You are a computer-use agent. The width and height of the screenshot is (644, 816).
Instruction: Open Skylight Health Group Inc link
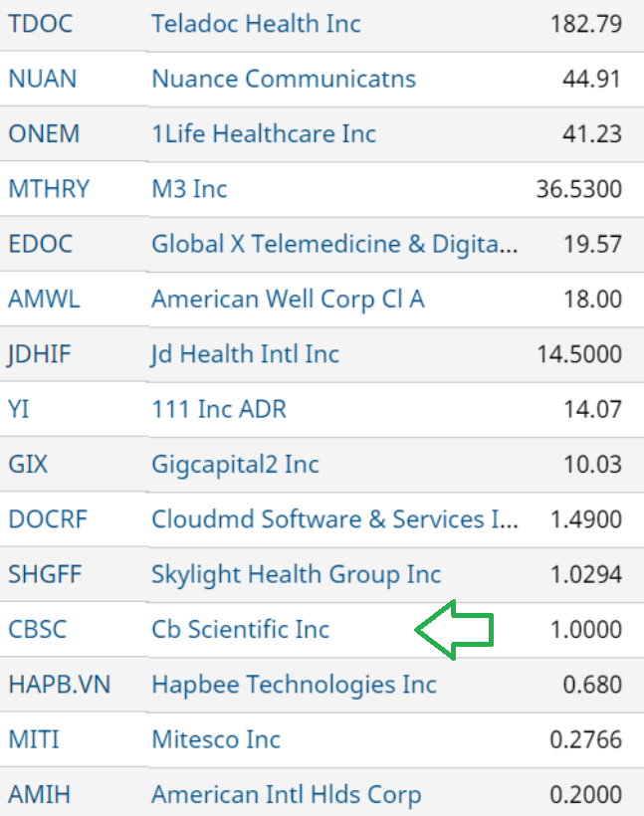(x=297, y=574)
